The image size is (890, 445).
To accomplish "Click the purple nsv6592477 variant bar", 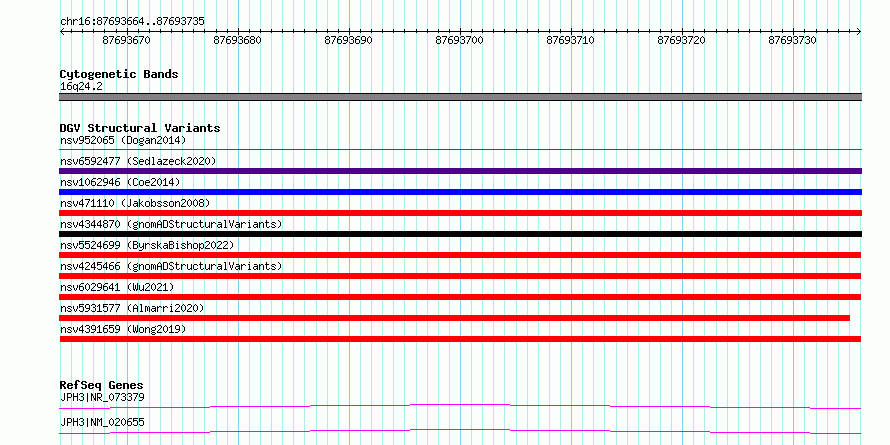I will 460,171.
